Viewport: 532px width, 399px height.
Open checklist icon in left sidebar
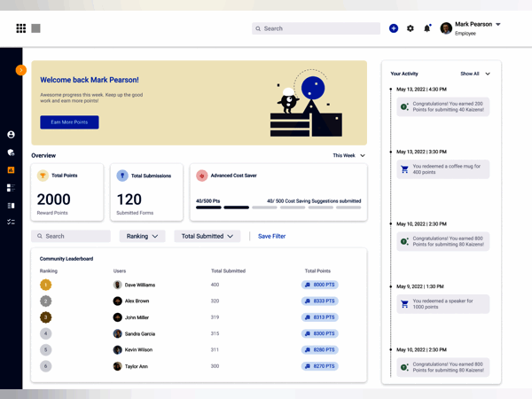coord(12,222)
